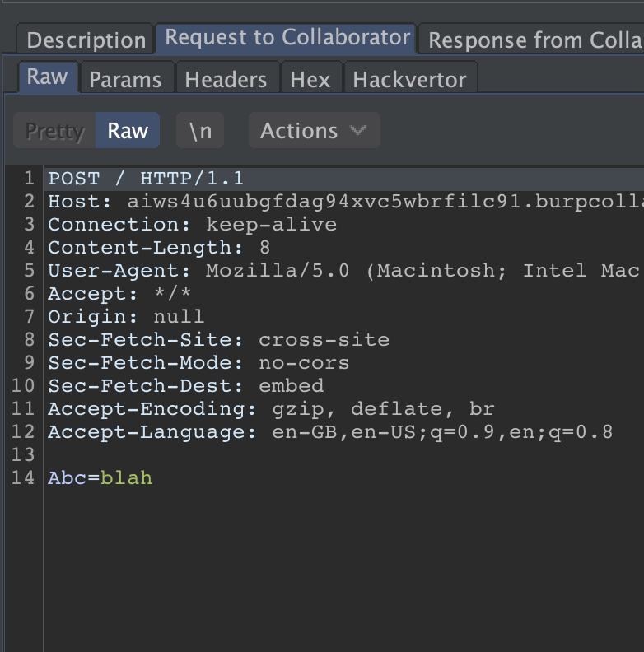Open the Hackvertor tab

coord(409,80)
